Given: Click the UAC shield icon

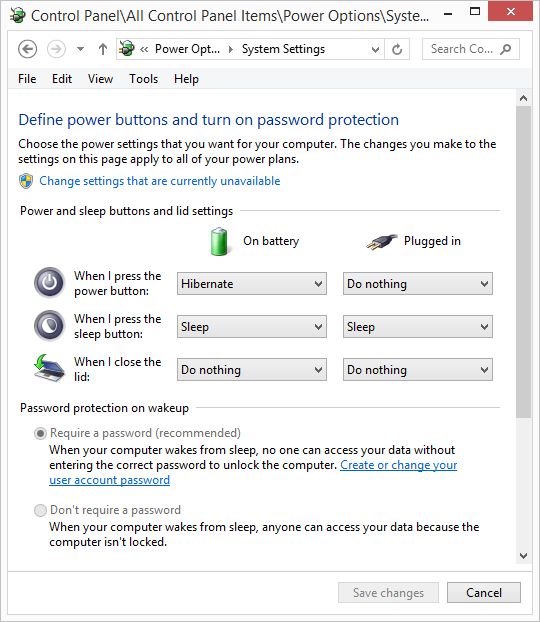Looking at the screenshot, I should click(x=26, y=181).
